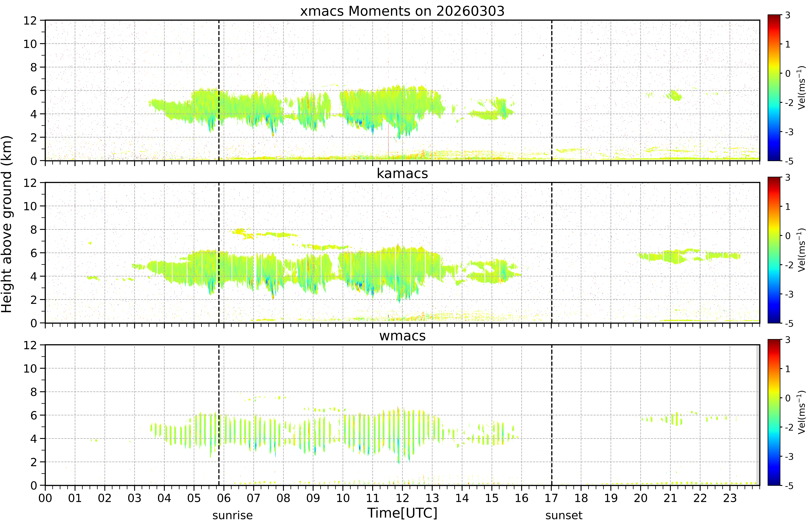Click the sunset dashed line in wmacs panel
812x527 pixels.
[552, 415]
